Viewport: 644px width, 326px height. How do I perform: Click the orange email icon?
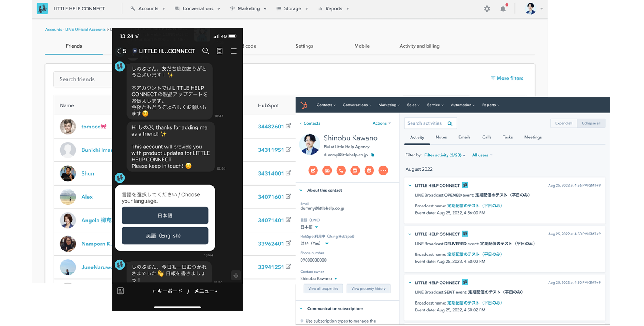(327, 171)
